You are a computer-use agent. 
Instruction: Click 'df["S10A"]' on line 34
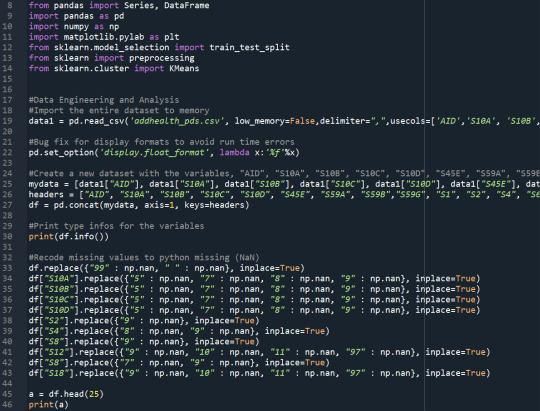[54, 278]
